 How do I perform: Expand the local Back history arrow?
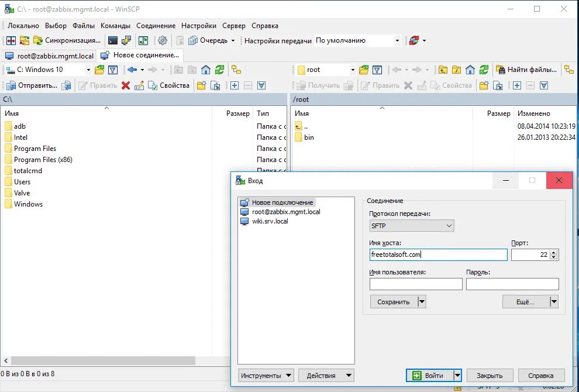point(142,70)
